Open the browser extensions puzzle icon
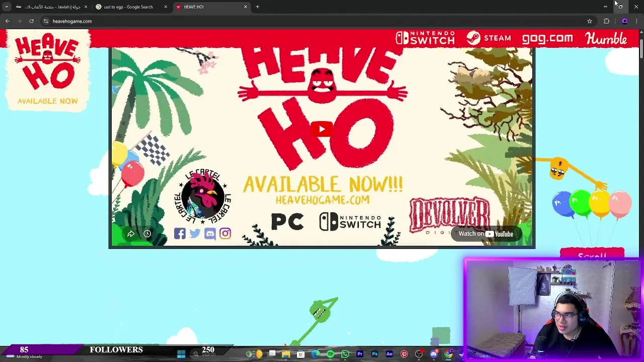This screenshot has width=644, height=362. (606, 21)
